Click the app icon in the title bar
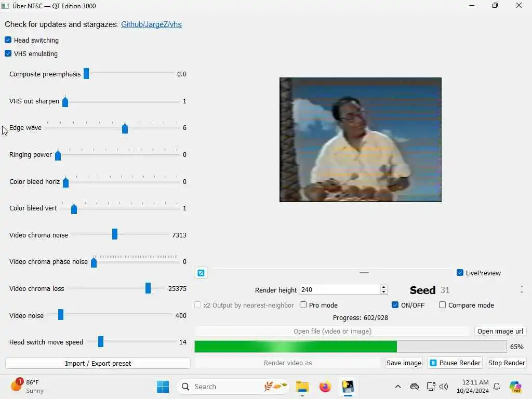Image resolution: width=532 pixels, height=399 pixels. tap(5, 6)
